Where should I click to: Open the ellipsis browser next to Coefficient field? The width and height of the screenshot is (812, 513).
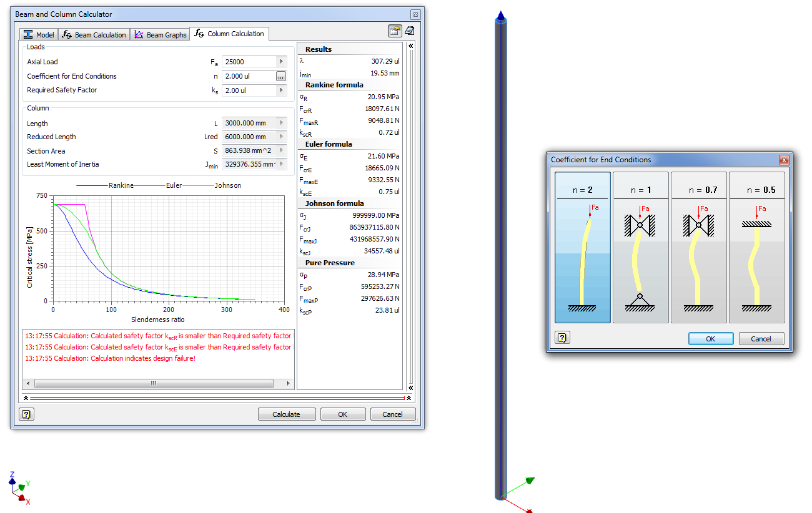pos(281,76)
